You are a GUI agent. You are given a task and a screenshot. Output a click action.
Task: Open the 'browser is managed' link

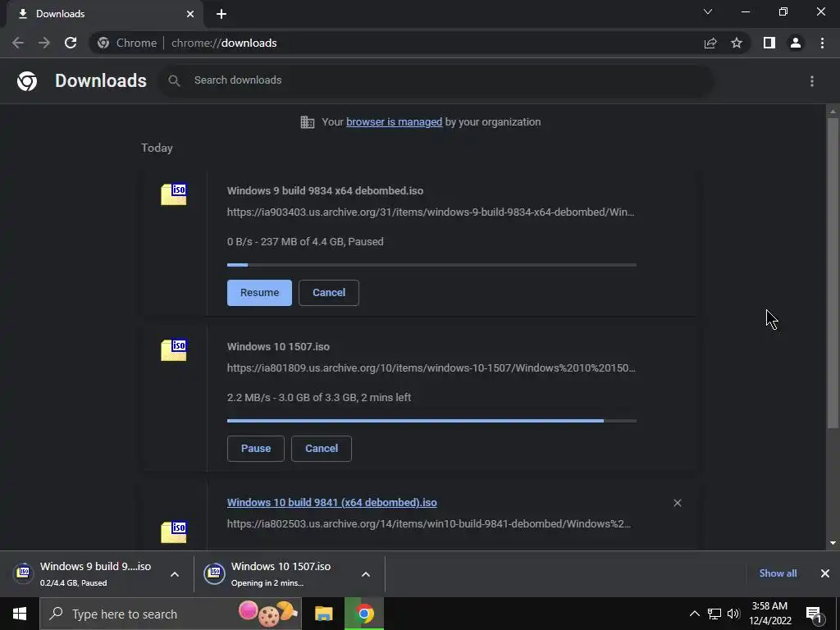[395, 121]
